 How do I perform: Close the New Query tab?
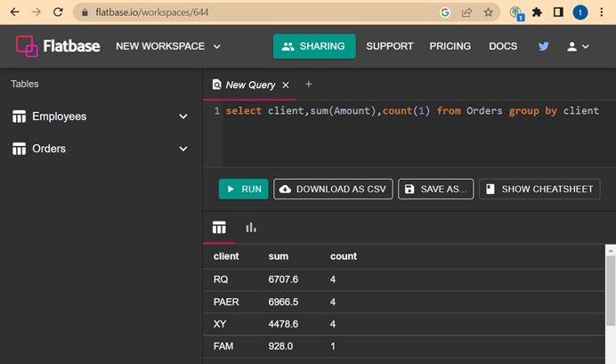285,85
